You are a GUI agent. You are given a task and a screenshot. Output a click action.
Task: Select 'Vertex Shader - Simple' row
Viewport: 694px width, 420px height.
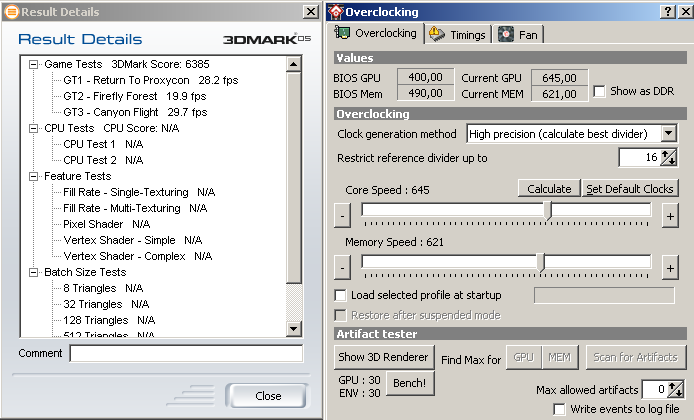(x=133, y=240)
